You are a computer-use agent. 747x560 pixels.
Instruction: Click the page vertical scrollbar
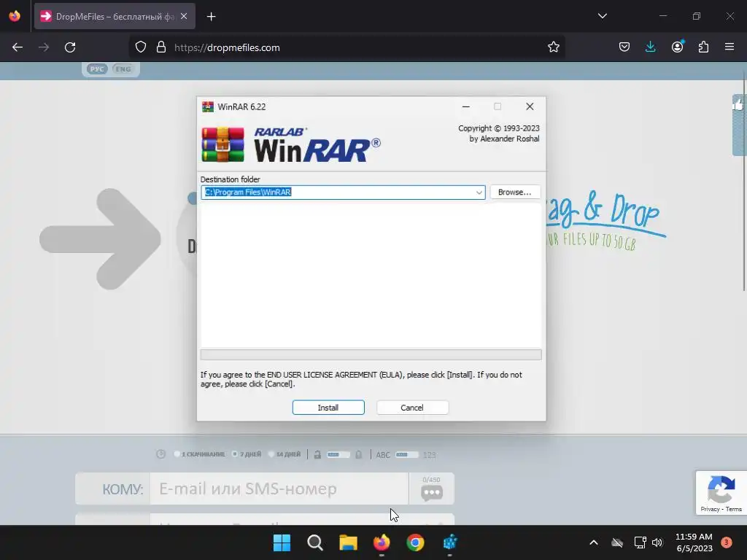[x=744, y=181]
